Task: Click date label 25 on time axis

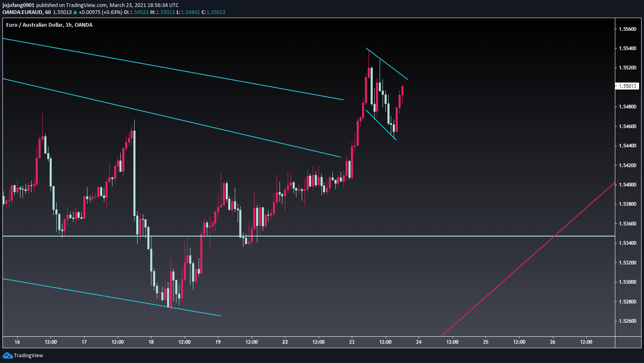Action: [x=486, y=342]
